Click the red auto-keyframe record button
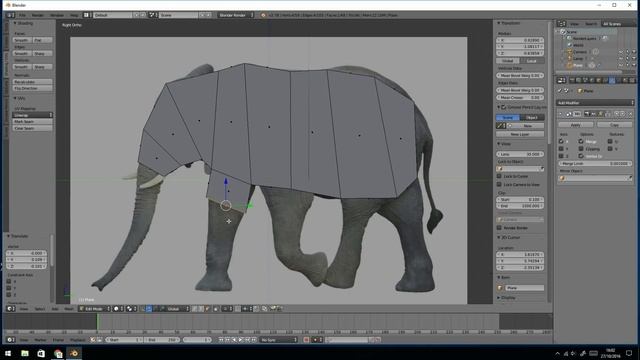 (x=306, y=340)
